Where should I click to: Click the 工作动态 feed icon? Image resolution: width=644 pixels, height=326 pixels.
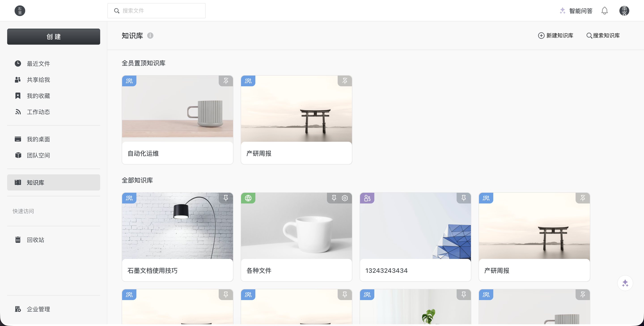(18, 112)
